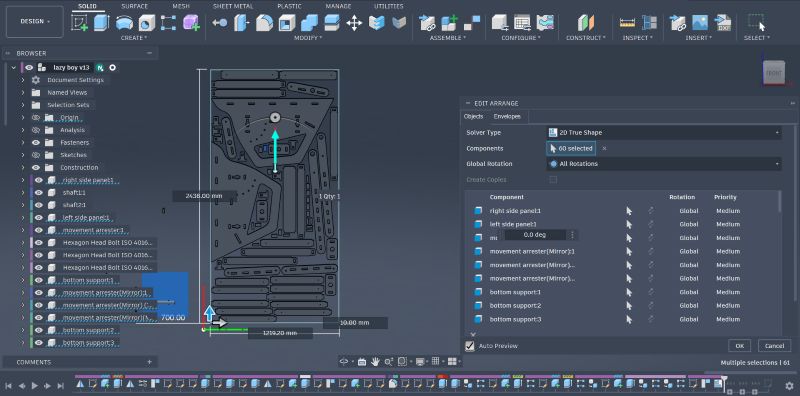This screenshot has height=396, width=800.
Task: Click the component table scrollbar
Action: point(780,202)
